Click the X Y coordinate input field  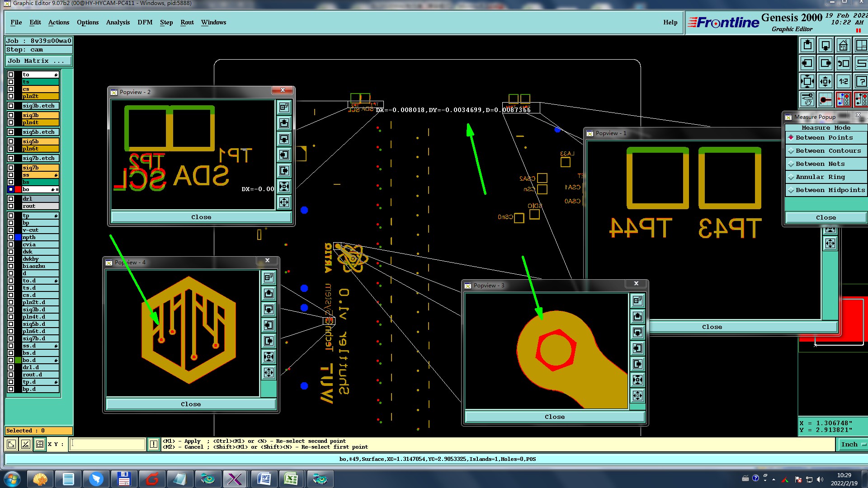pyautogui.click(x=108, y=444)
